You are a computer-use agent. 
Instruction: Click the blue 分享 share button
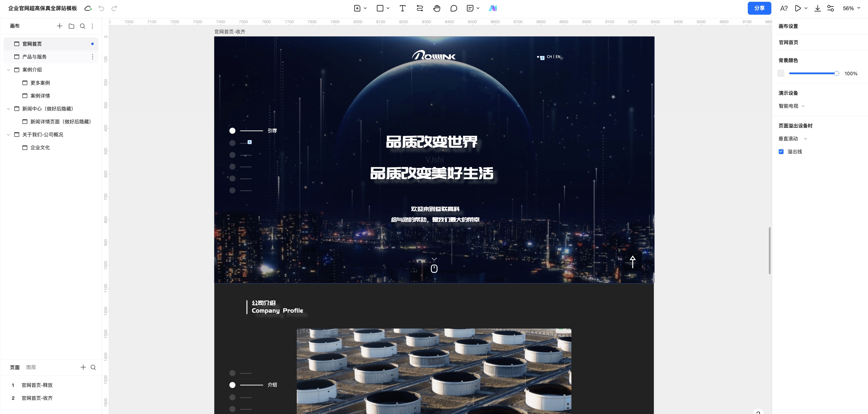pos(759,8)
